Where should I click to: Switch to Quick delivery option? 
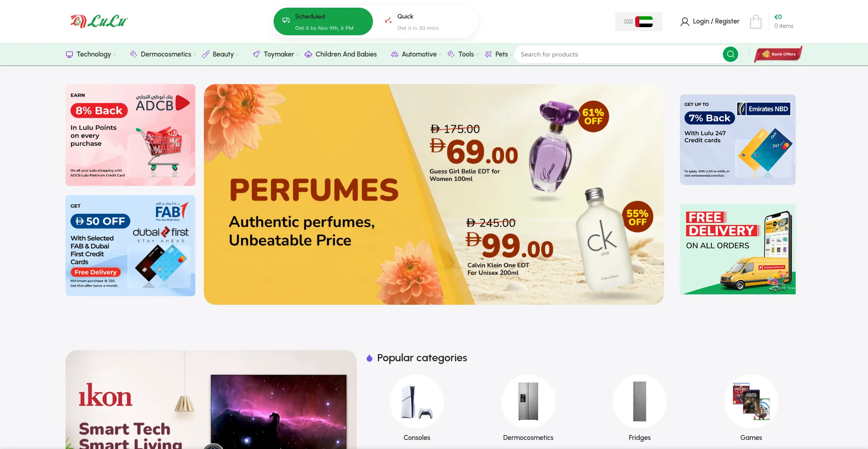[425, 22]
